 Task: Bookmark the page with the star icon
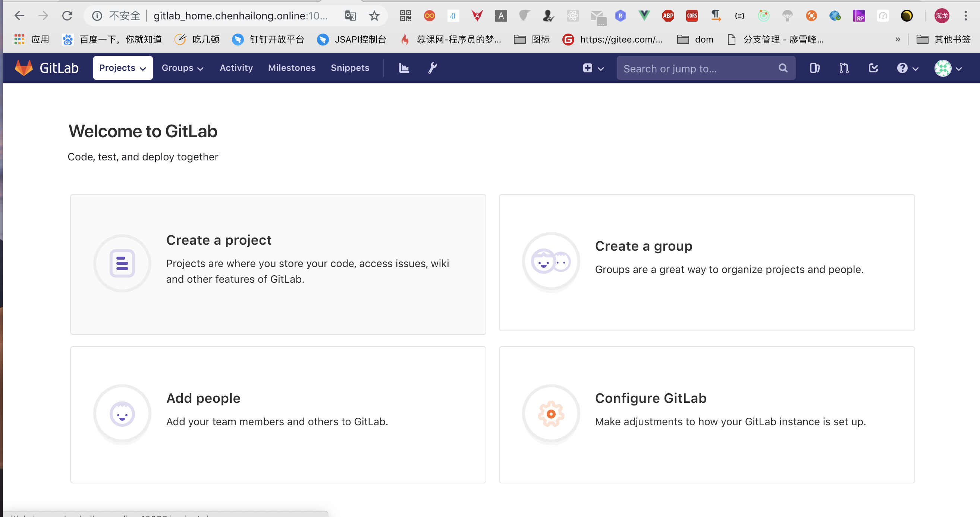coord(374,16)
